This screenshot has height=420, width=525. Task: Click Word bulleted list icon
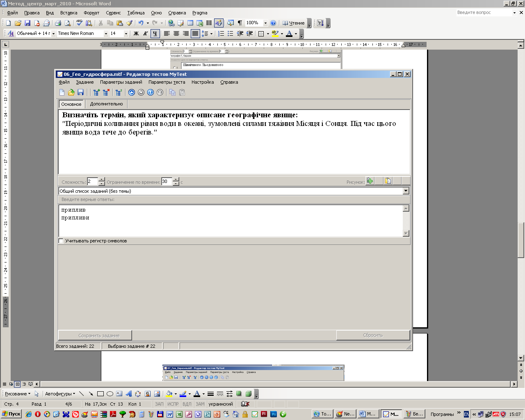point(231,34)
